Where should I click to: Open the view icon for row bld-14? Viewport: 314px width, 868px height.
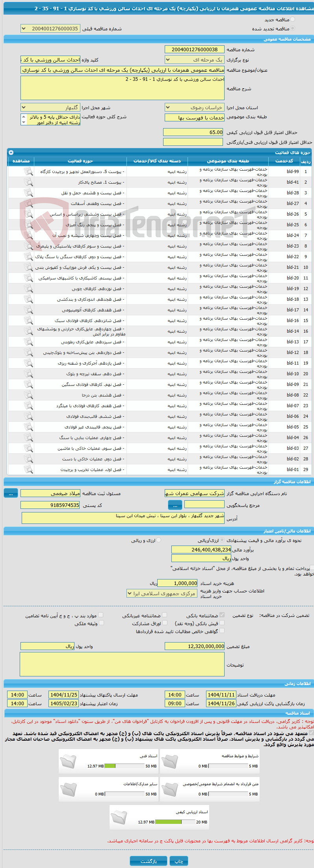click(x=28, y=331)
